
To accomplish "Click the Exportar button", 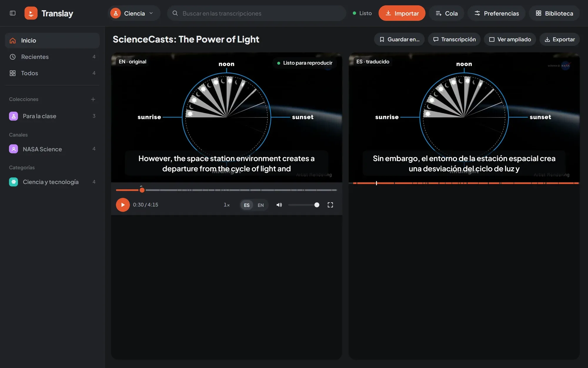I will pos(559,39).
